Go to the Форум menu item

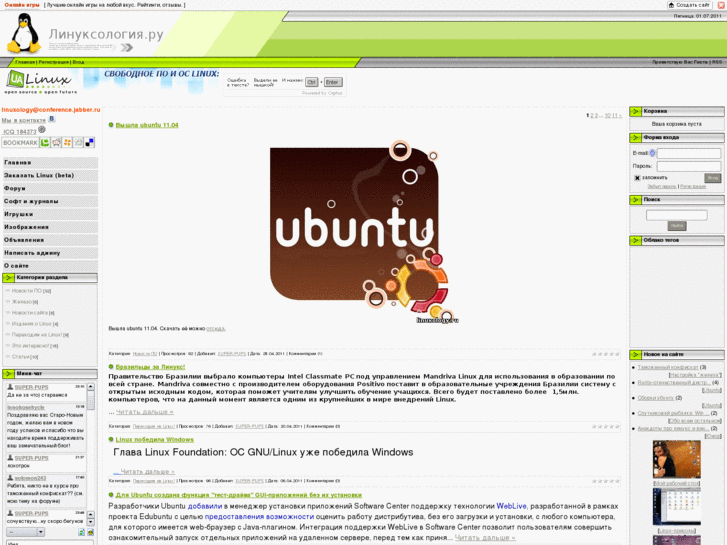pyautogui.click(x=50, y=189)
